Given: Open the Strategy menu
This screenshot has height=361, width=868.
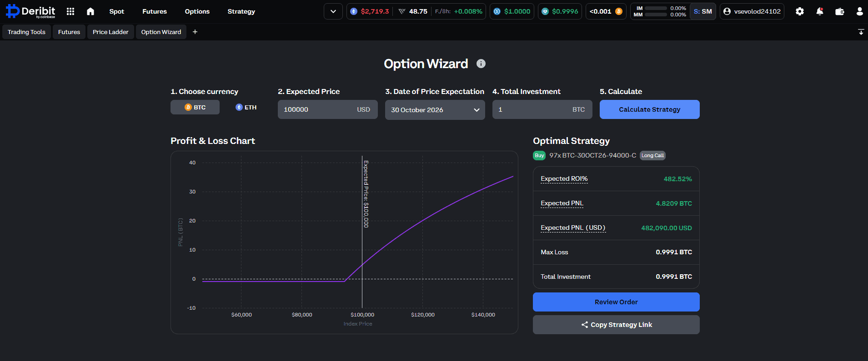Looking at the screenshot, I should click(241, 11).
